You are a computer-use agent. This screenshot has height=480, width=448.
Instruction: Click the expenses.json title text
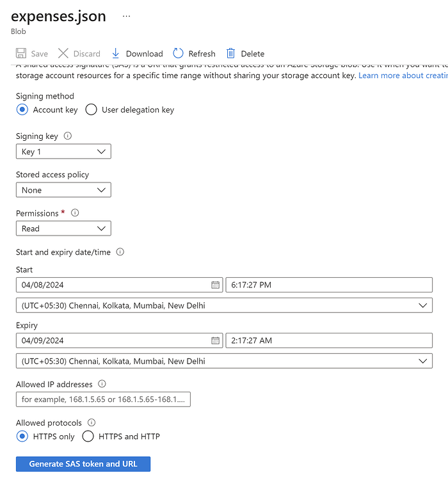point(58,17)
